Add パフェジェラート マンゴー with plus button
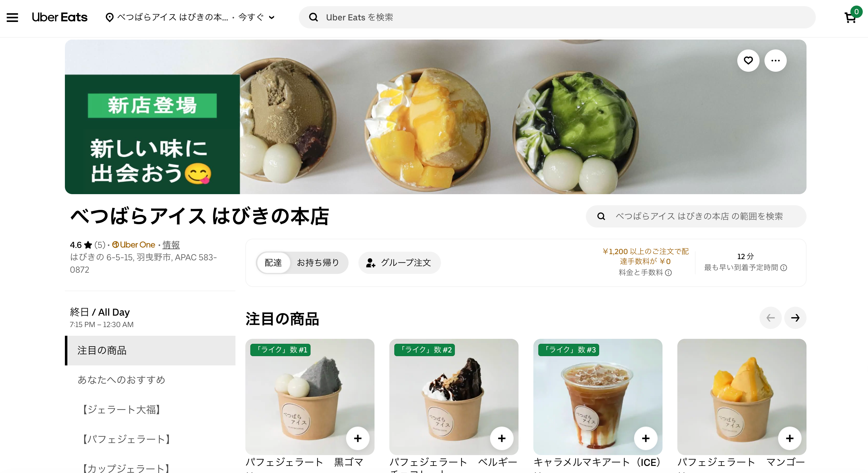 [x=790, y=438]
